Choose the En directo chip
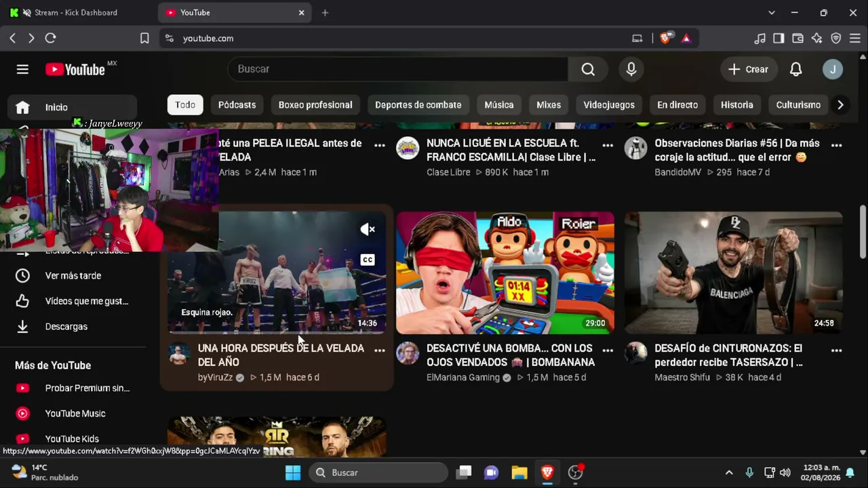 tap(677, 105)
